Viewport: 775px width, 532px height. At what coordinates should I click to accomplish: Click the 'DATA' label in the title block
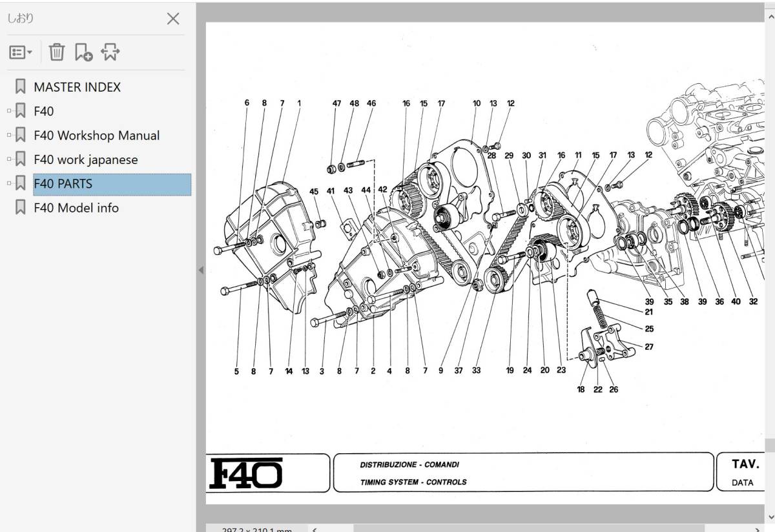click(x=743, y=483)
